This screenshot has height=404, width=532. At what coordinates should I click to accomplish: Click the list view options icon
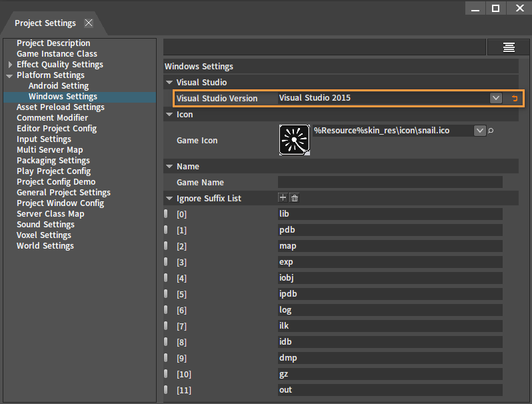click(x=508, y=47)
